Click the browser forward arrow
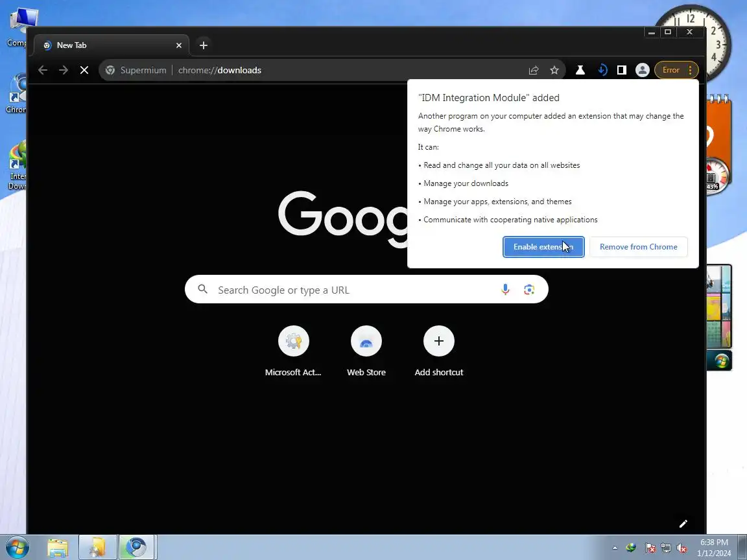 point(64,70)
